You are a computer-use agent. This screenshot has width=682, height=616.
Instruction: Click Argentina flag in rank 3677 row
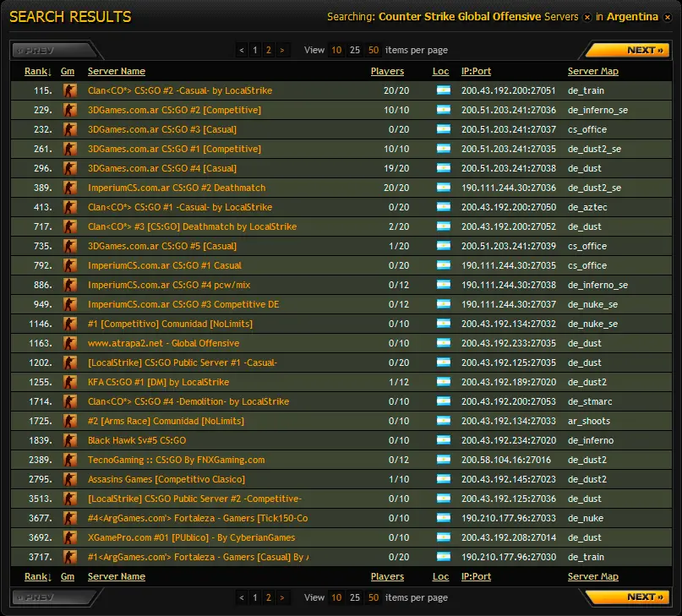click(443, 518)
